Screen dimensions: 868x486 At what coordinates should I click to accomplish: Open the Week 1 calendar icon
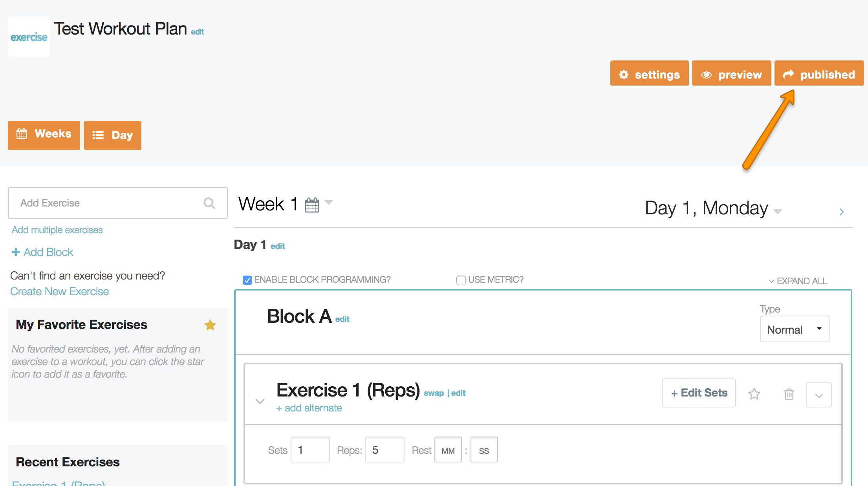pos(312,205)
